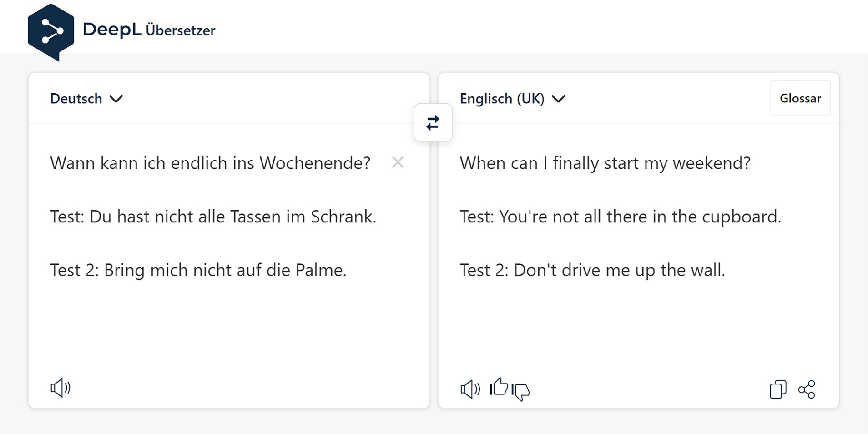The width and height of the screenshot is (868, 434).
Task: Give the translation a thumbs up
Action: click(x=499, y=387)
